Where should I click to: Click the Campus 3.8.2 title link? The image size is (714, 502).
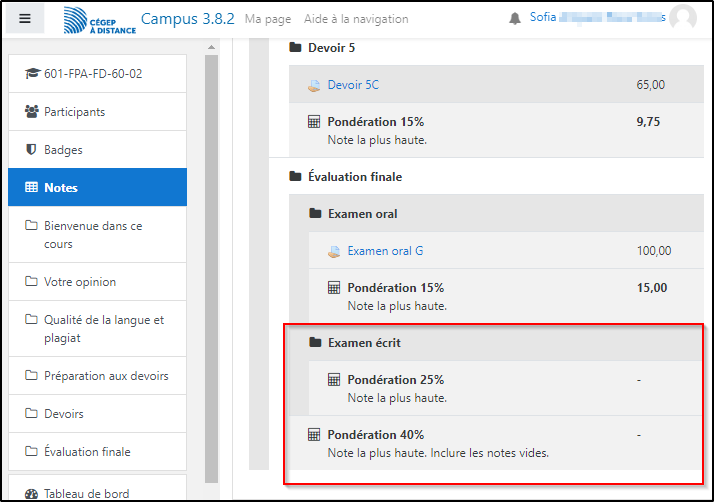187,19
